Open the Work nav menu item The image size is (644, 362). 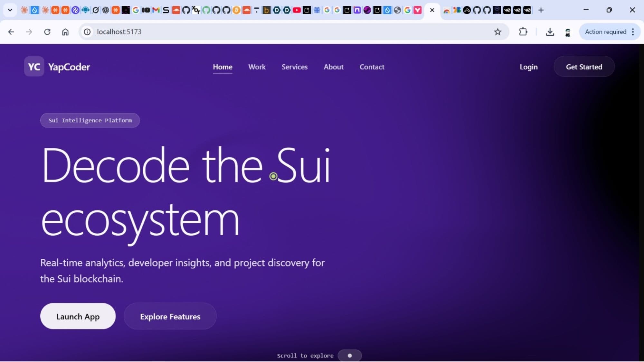pos(257,67)
